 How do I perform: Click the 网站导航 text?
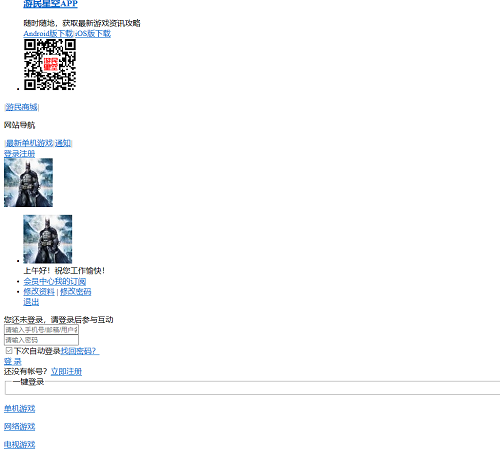[19, 125]
